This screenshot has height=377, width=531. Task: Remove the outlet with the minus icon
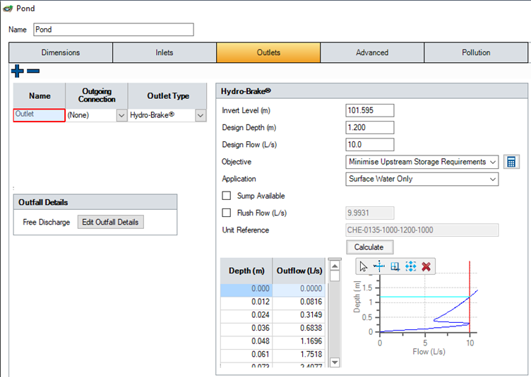[33, 71]
